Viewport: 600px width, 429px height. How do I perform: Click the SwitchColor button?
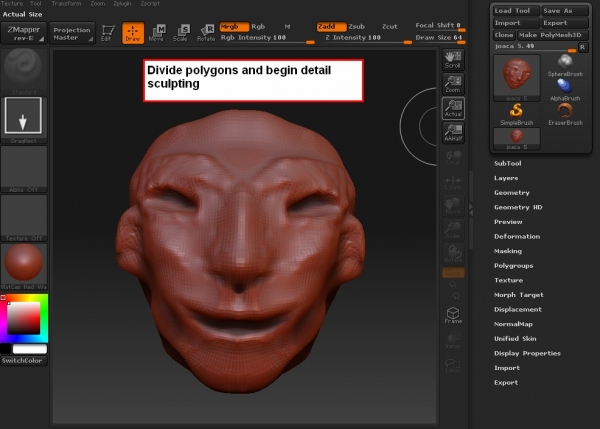pyautogui.click(x=24, y=360)
